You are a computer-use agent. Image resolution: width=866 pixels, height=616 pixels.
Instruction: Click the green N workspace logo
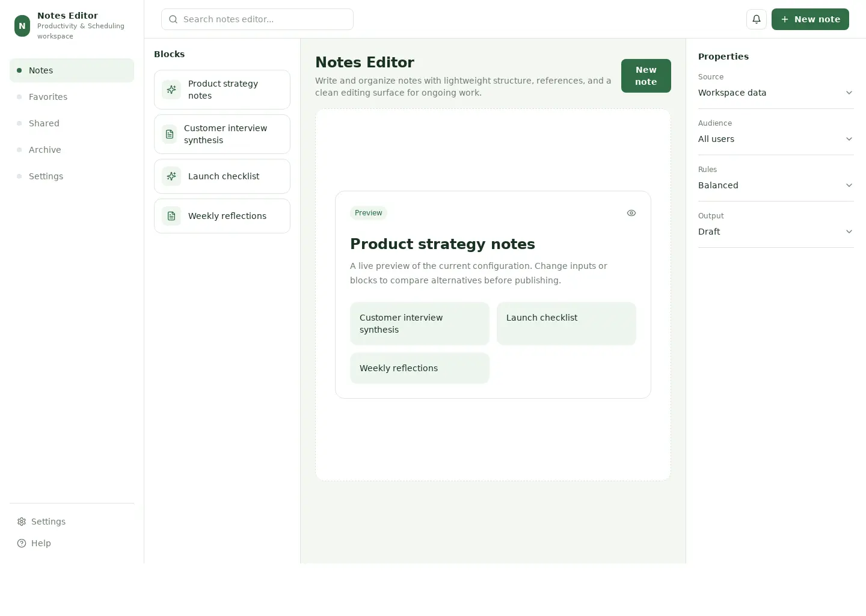pyautogui.click(x=22, y=26)
